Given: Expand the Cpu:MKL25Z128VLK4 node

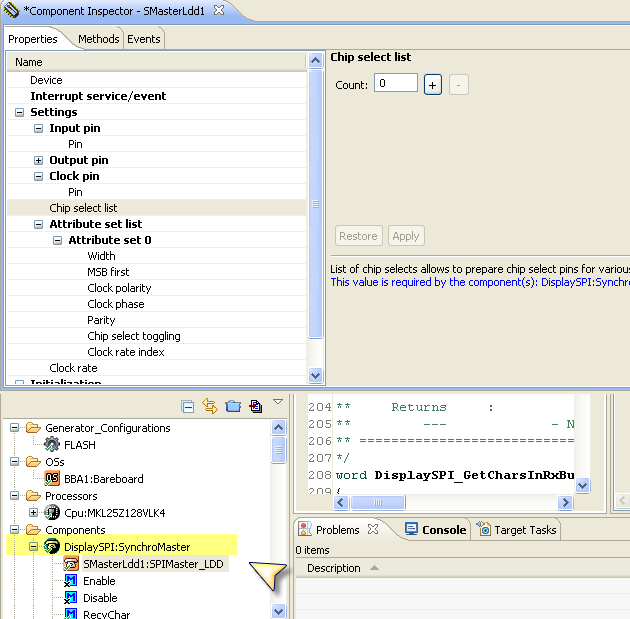Looking at the screenshot, I should (33, 513).
